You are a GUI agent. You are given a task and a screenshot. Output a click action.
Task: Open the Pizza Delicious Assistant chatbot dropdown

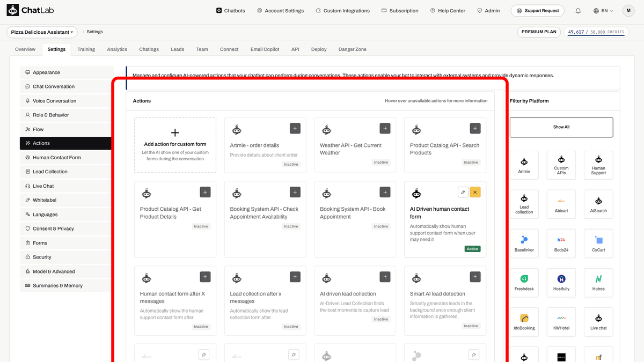point(42,32)
